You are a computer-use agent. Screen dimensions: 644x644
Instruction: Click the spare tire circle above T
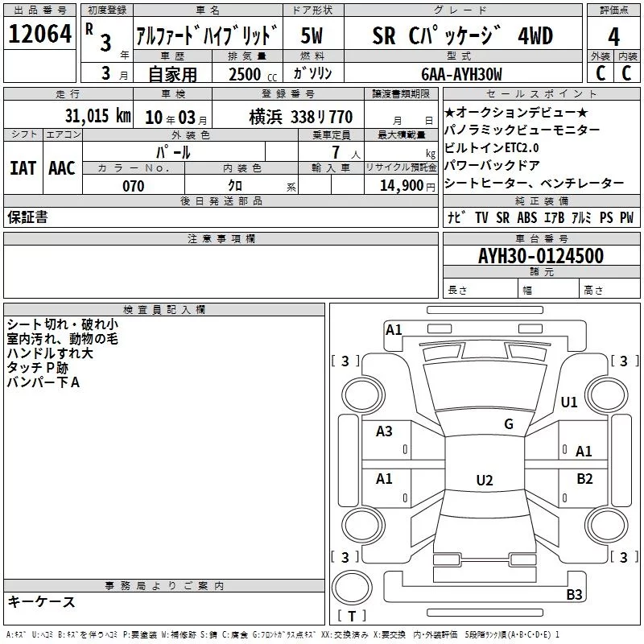(352, 588)
